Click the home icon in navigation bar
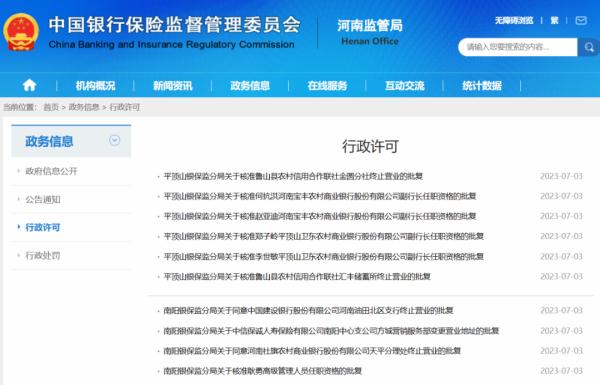600x385 pixels. pos(29,85)
